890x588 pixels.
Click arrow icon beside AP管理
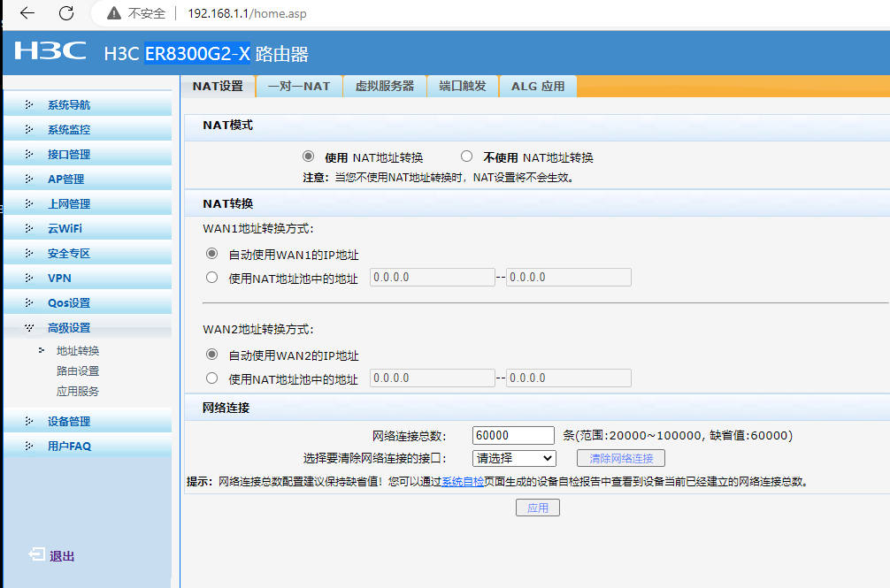[29, 179]
